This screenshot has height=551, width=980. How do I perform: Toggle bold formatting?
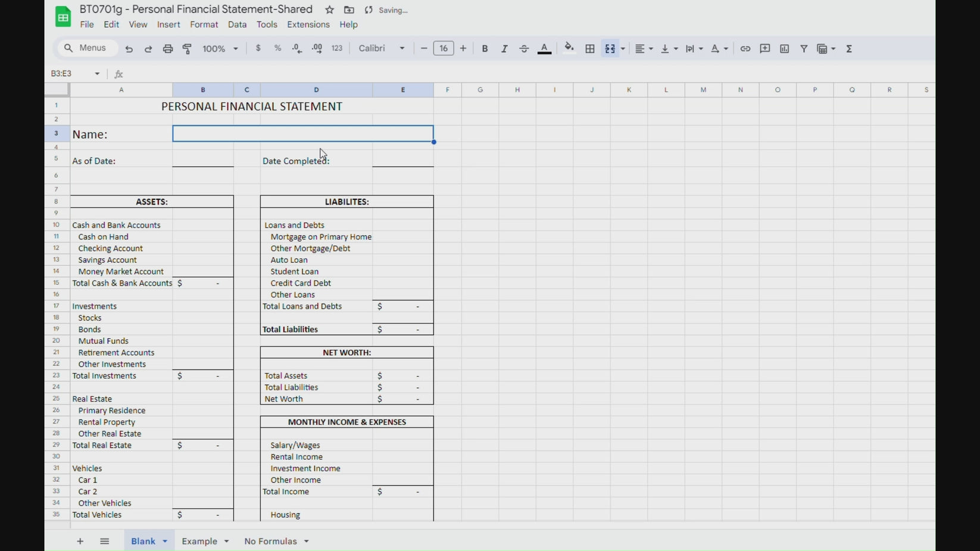click(x=485, y=49)
